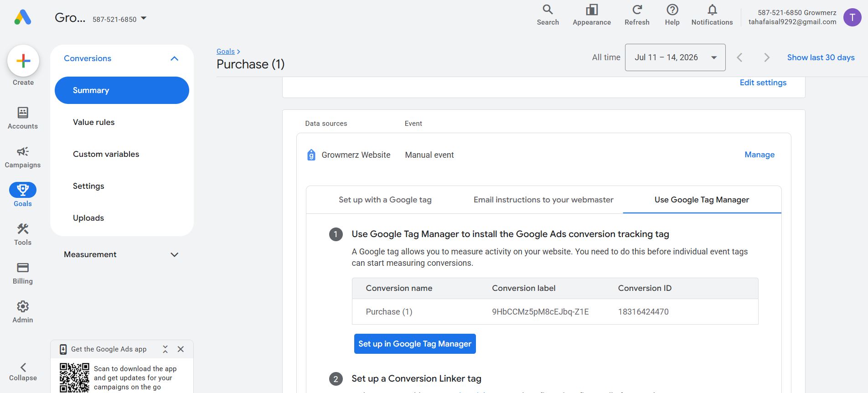
Task: Click the Growmerz Website data source name
Action: [356, 155]
